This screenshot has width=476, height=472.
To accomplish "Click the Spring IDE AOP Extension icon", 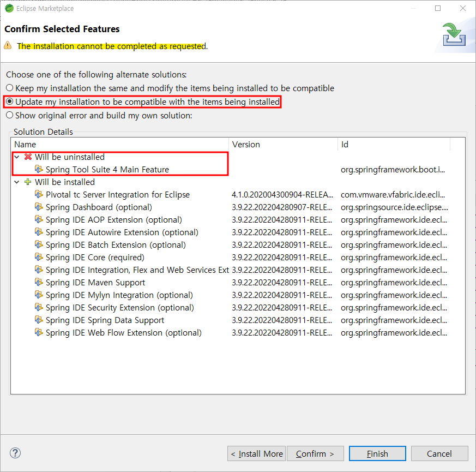I will coord(39,219).
